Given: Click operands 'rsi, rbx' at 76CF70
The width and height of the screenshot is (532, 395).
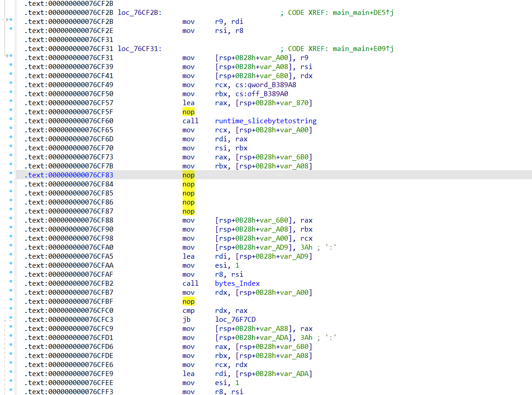Looking at the screenshot, I should [x=231, y=148].
